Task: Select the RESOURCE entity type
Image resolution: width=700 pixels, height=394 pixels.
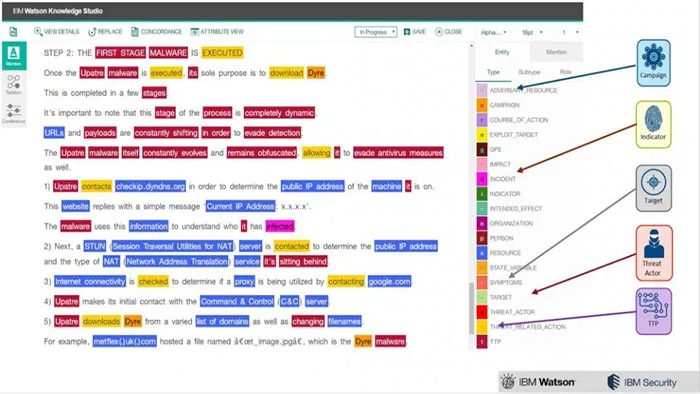Action: pyautogui.click(x=505, y=253)
